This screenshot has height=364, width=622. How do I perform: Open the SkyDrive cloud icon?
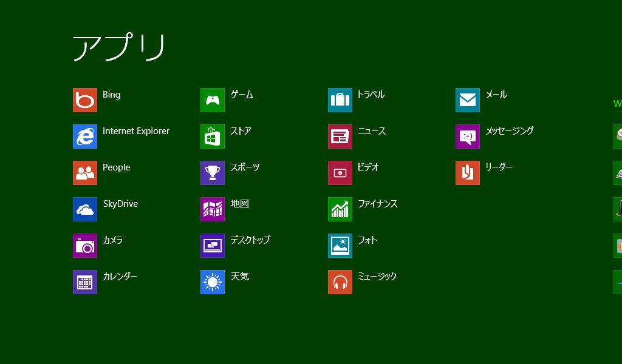85,209
